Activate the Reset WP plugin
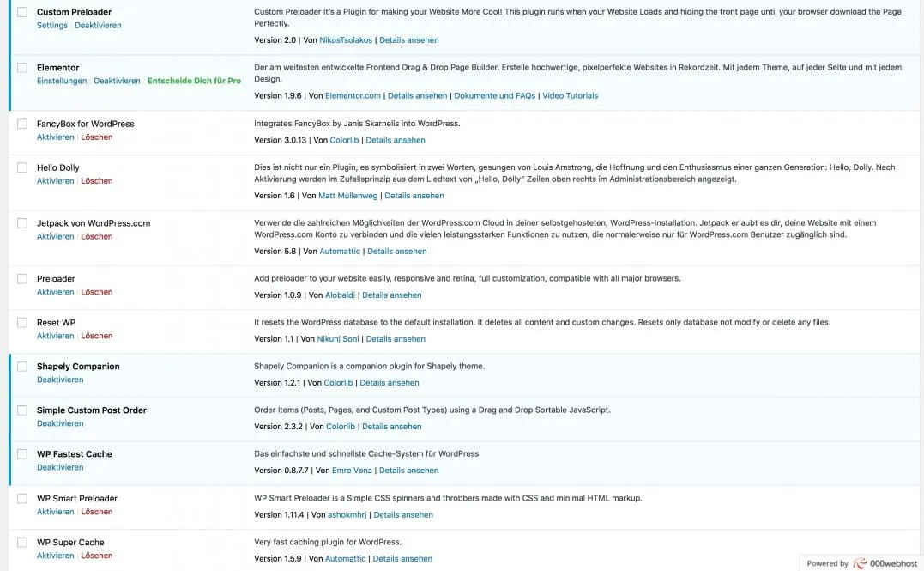The height and width of the screenshot is (571, 924). point(56,336)
